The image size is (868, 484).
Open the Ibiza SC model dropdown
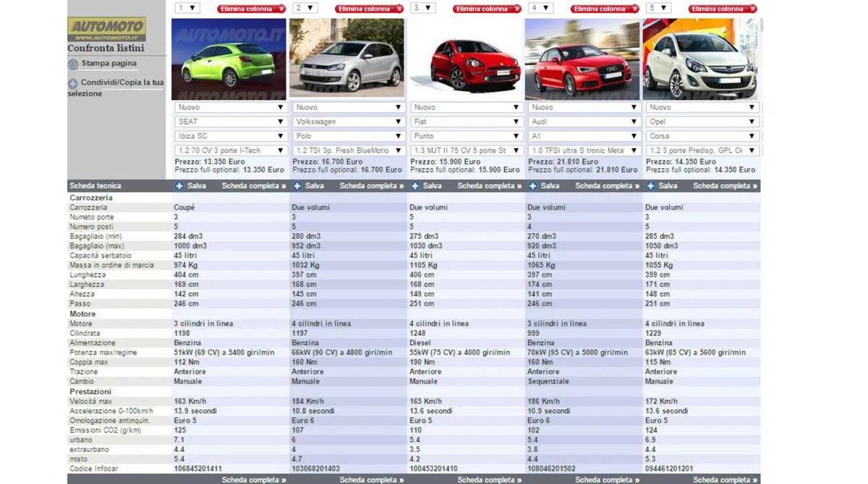point(231,136)
